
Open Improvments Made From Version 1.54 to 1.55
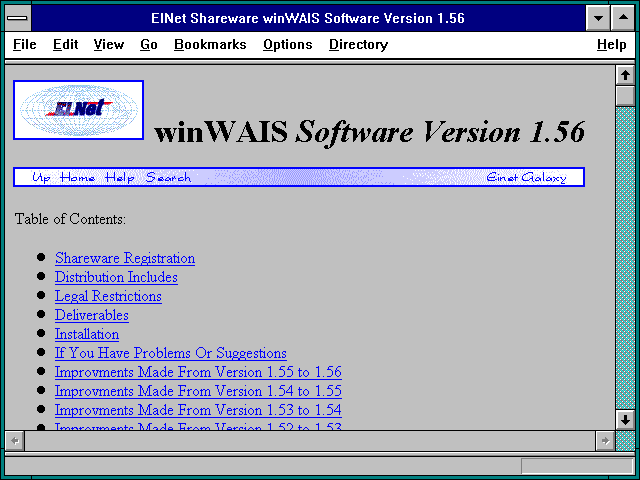198,391
